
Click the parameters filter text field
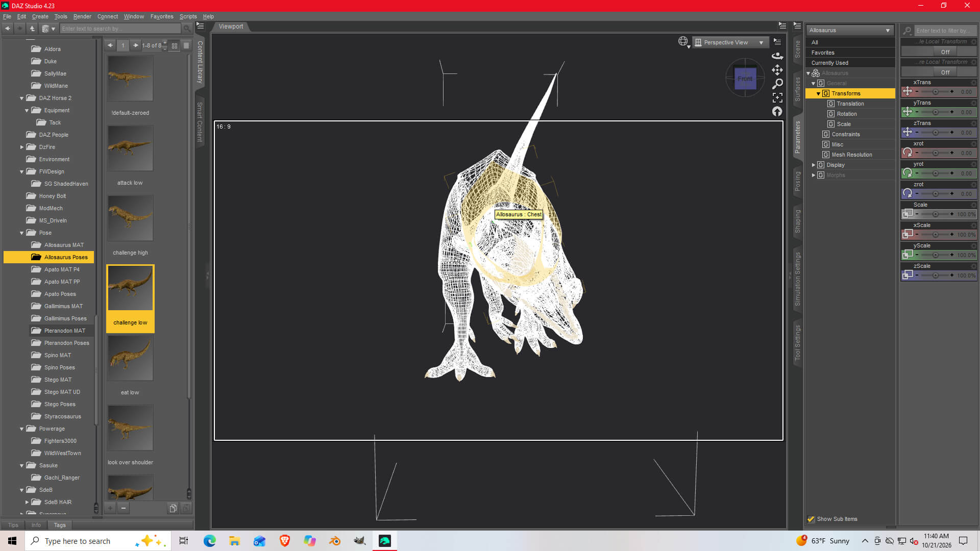click(944, 31)
